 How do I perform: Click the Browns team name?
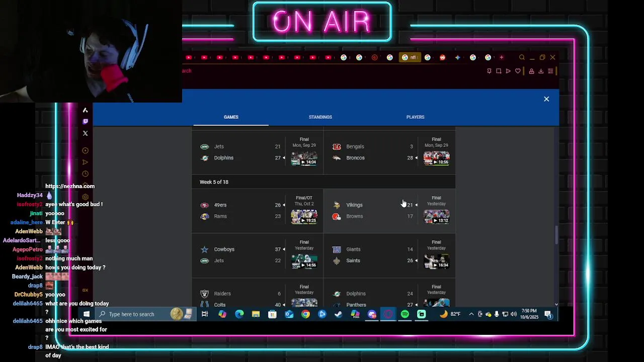click(x=354, y=216)
